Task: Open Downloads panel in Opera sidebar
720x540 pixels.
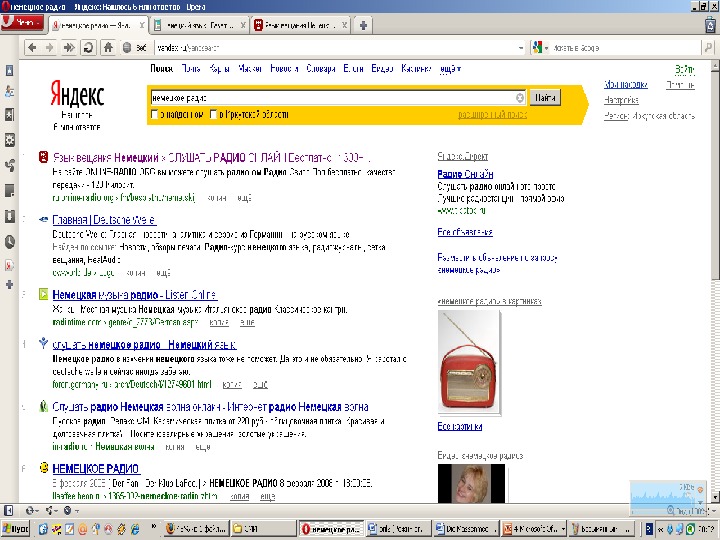Action: (9, 216)
